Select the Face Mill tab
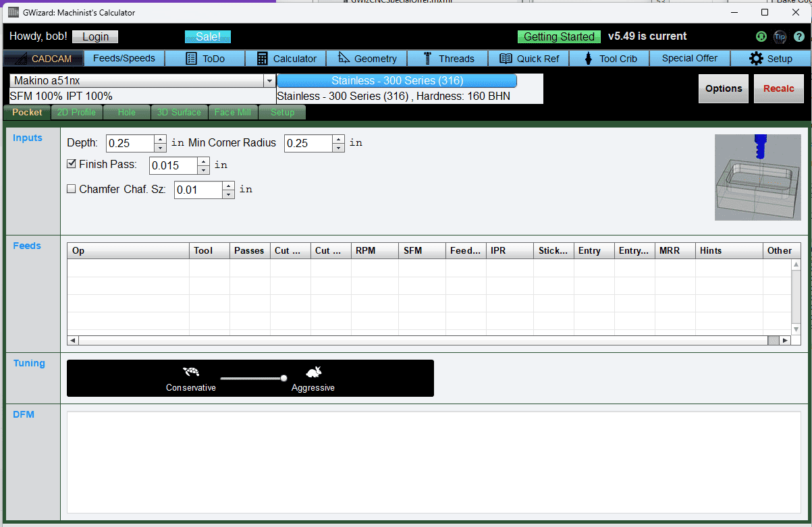 tap(233, 112)
